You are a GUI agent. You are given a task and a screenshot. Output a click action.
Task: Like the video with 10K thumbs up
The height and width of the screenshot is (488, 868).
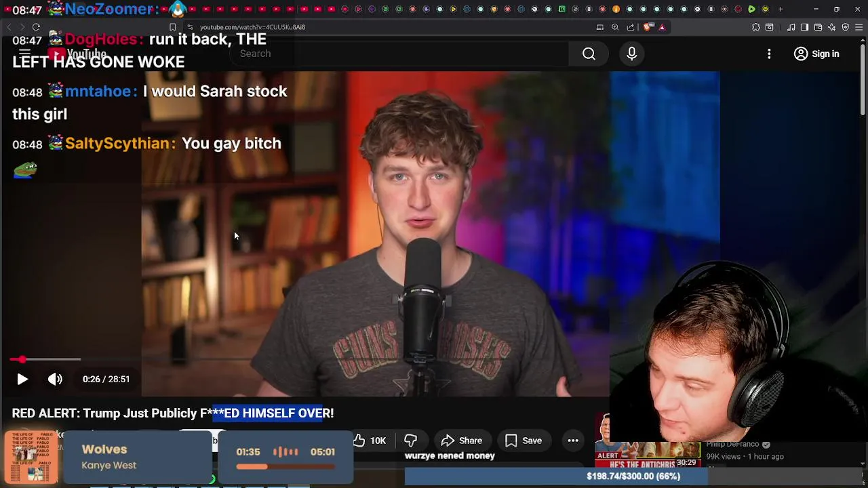370,441
